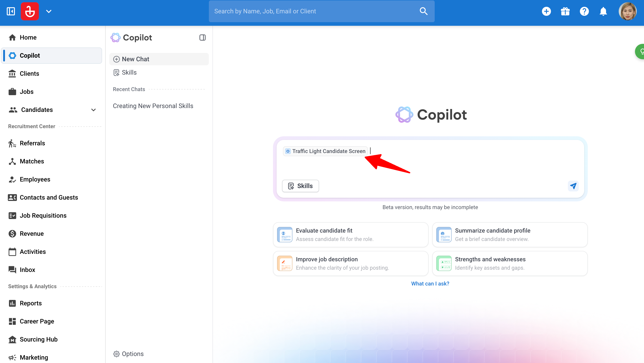
Task: Open Creating New Personal Skills chat
Action: [153, 106]
